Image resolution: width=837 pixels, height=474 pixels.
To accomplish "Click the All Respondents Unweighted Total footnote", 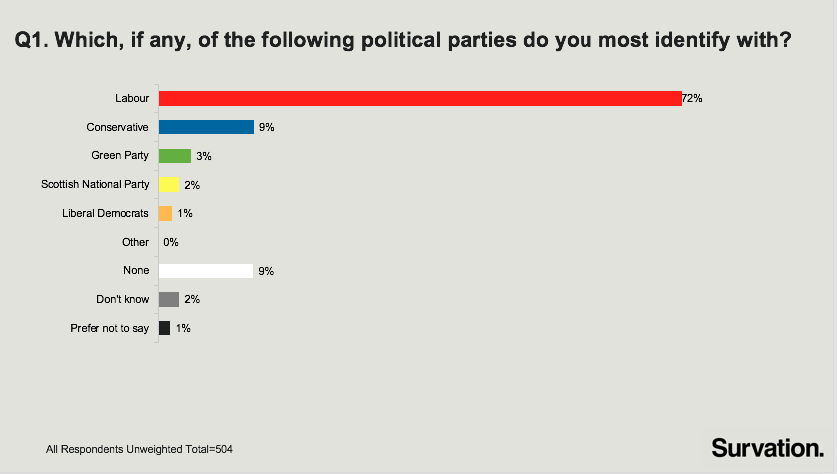I will (139, 449).
